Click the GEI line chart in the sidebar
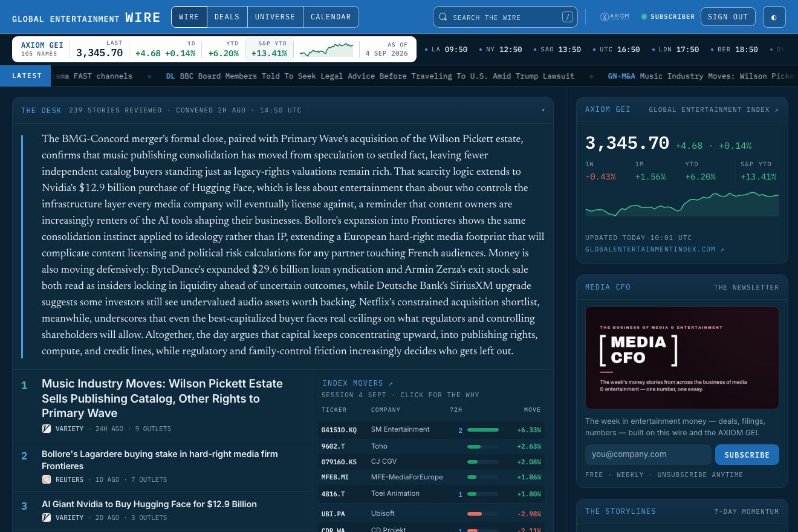The image size is (798, 532). coord(682,204)
